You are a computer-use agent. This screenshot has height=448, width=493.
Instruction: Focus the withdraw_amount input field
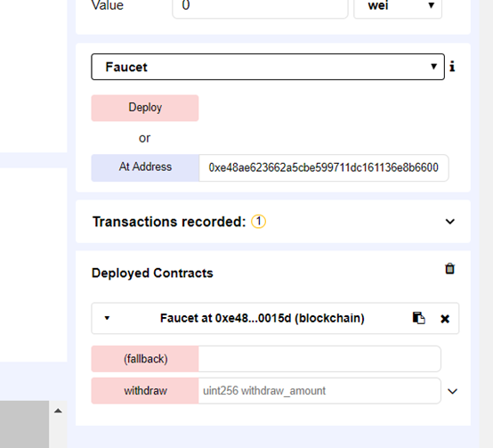[x=319, y=391]
